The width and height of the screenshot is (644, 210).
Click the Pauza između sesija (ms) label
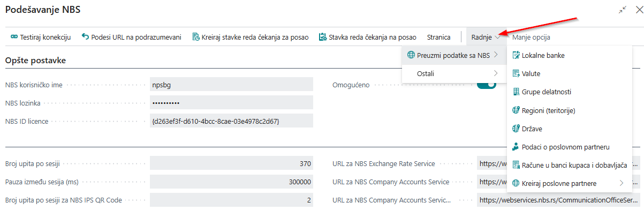[42, 182]
